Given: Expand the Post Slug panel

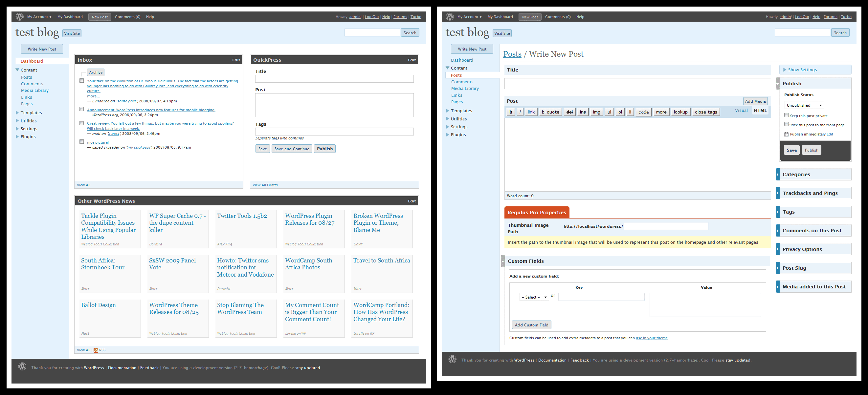Looking at the screenshot, I should 778,268.
